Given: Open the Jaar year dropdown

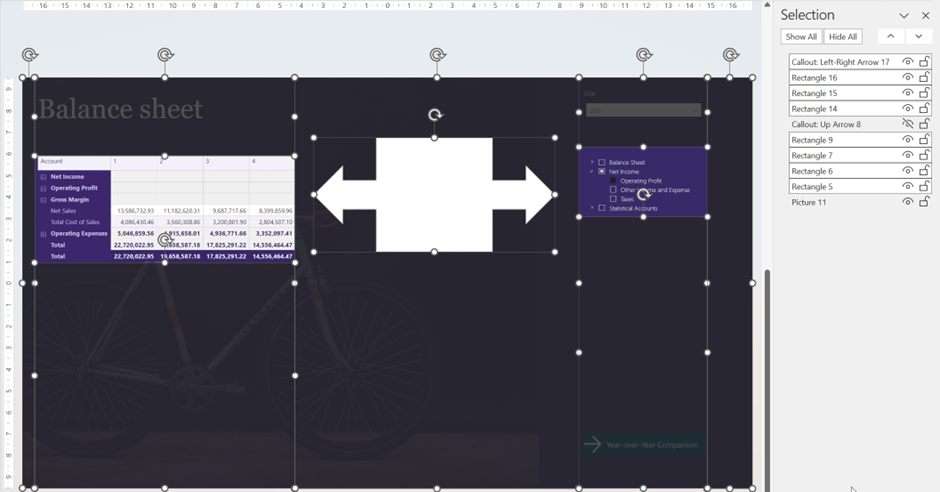Looking at the screenshot, I should coord(643,110).
